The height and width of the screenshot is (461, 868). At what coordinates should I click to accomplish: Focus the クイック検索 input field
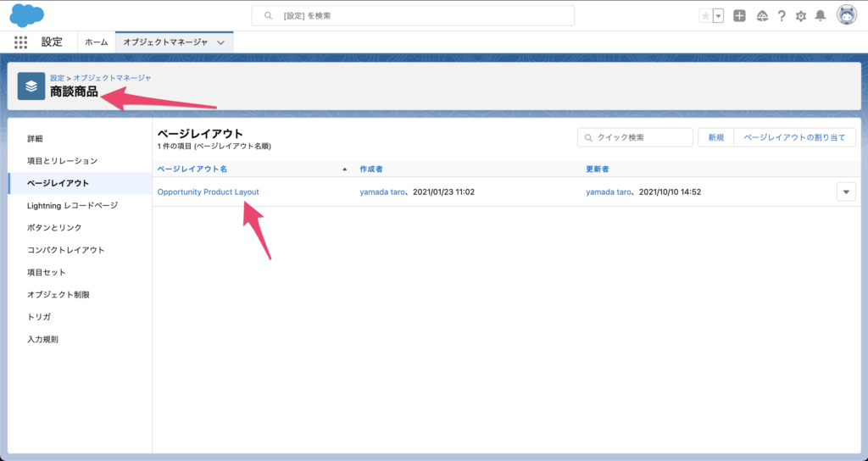[635, 137]
